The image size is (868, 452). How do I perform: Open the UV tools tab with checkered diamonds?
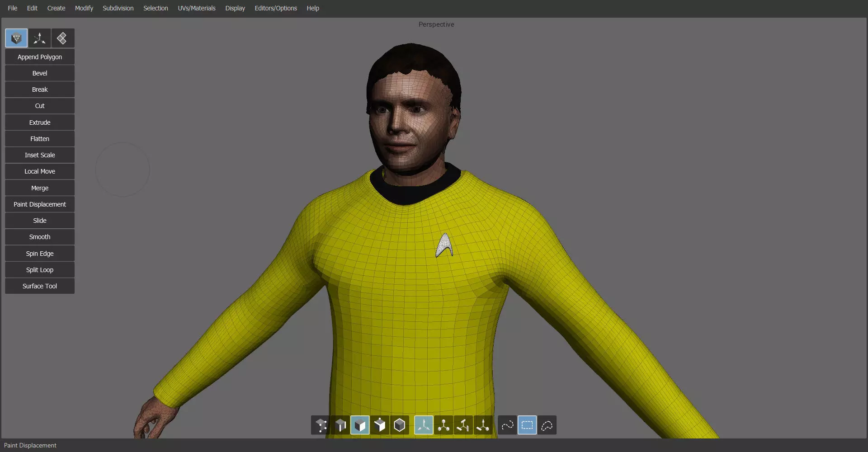pyautogui.click(x=62, y=38)
